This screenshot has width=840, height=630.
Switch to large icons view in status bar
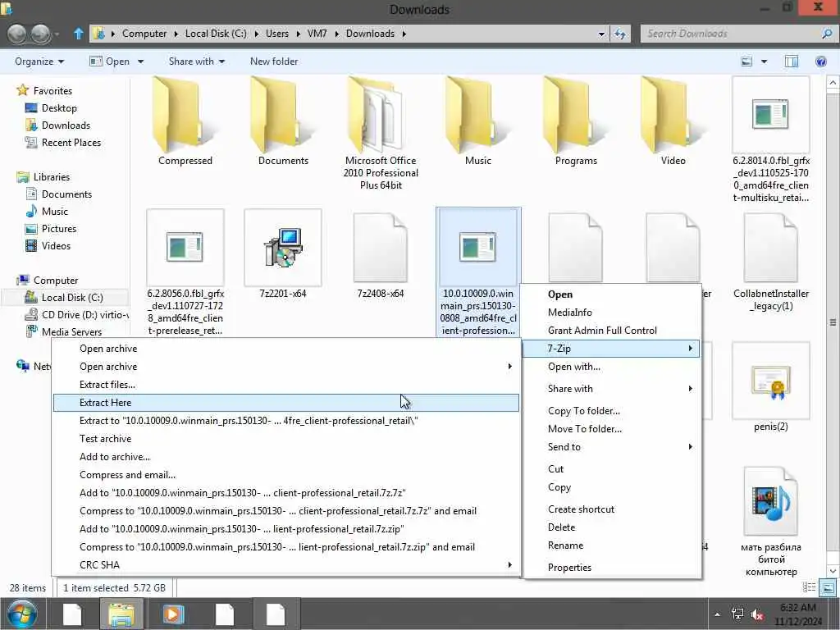click(828, 587)
